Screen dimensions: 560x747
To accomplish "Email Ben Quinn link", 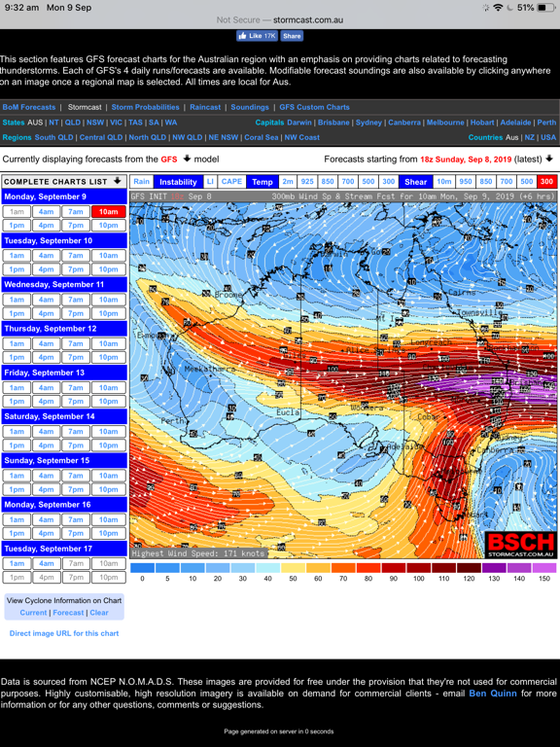I will (493, 694).
